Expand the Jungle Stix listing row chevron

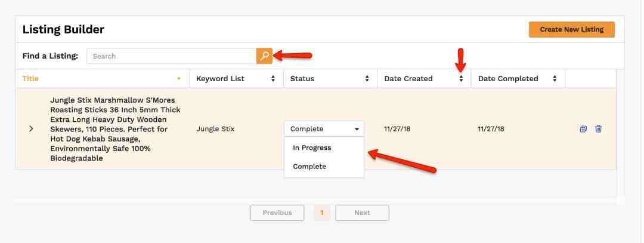(x=31, y=129)
